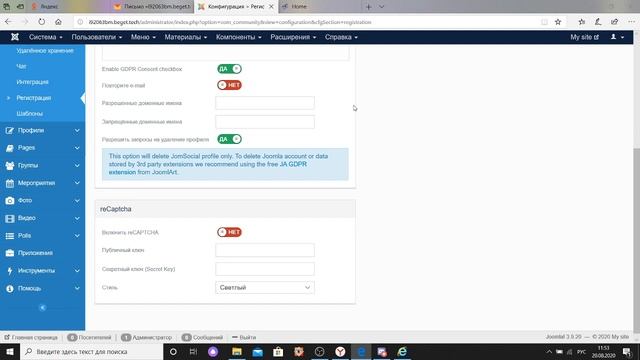This screenshot has width=640, height=360.
Task: Open the Меню menu
Action: (143, 37)
